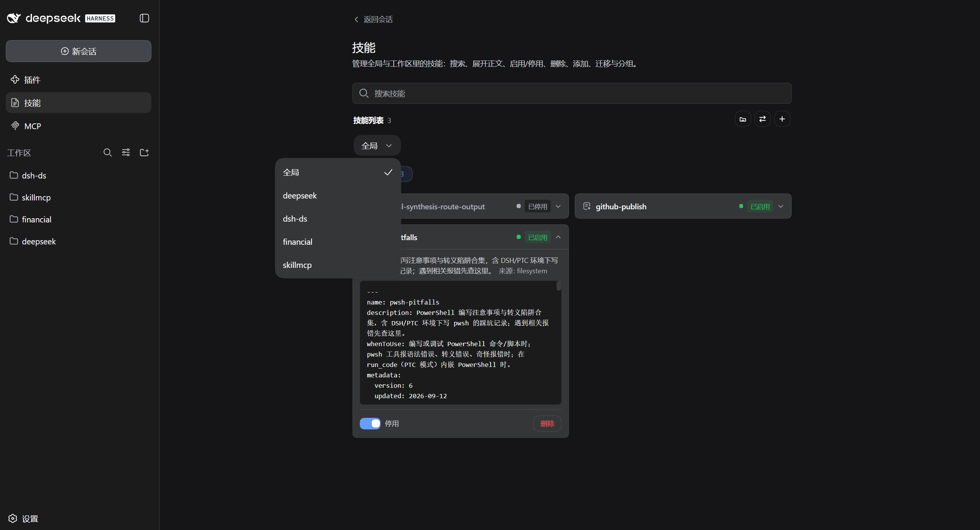Click the skill content scrollbar thumb
This screenshot has height=530, width=980.
[x=559, y=286]
